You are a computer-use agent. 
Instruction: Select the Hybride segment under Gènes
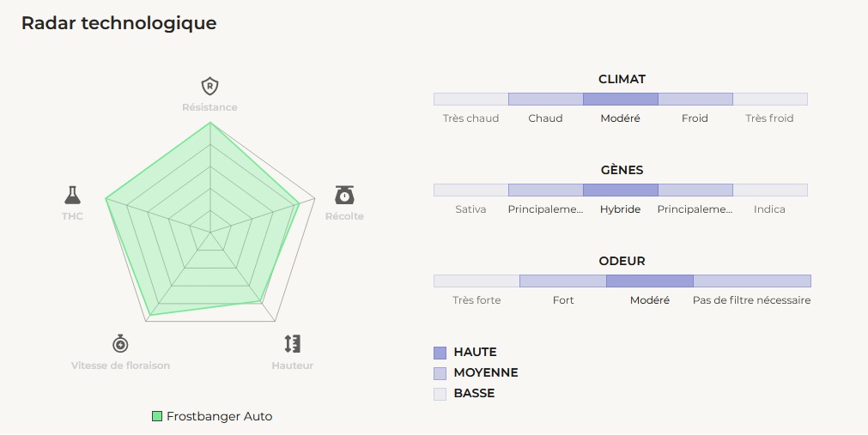tap(621, 190)
